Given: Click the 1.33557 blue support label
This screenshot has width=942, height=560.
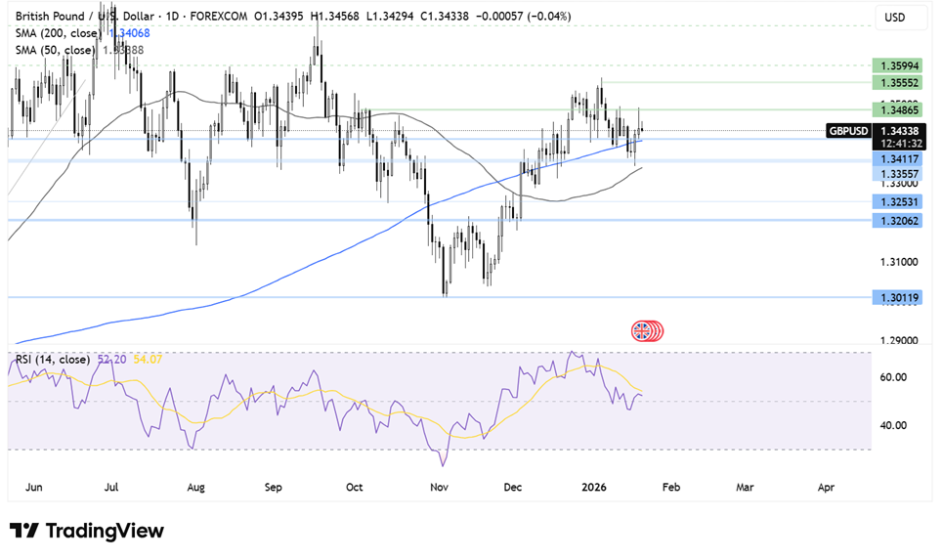Looking at the screenshot, I should pyautogui.click(x=898, y=173).
